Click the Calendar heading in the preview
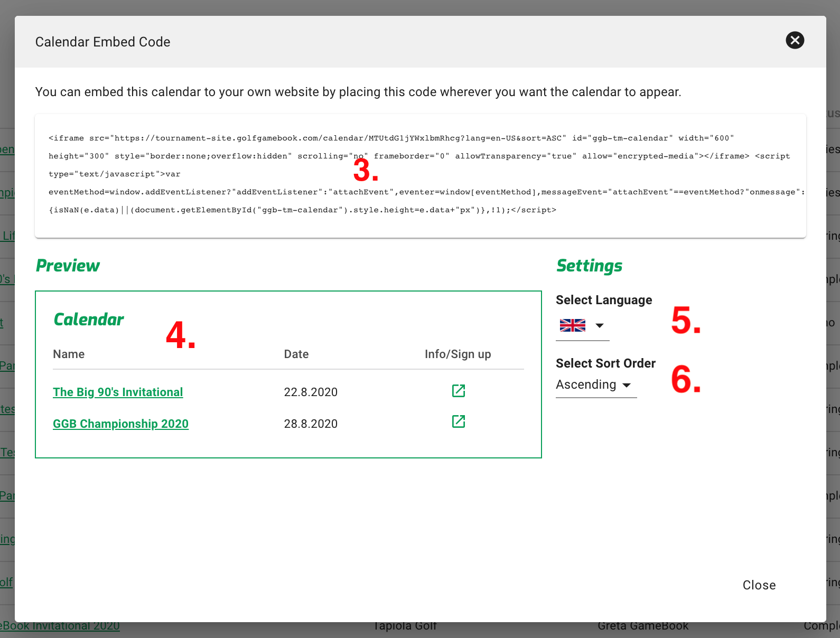This screenshot has height=638, width=840. pos(89,320)
